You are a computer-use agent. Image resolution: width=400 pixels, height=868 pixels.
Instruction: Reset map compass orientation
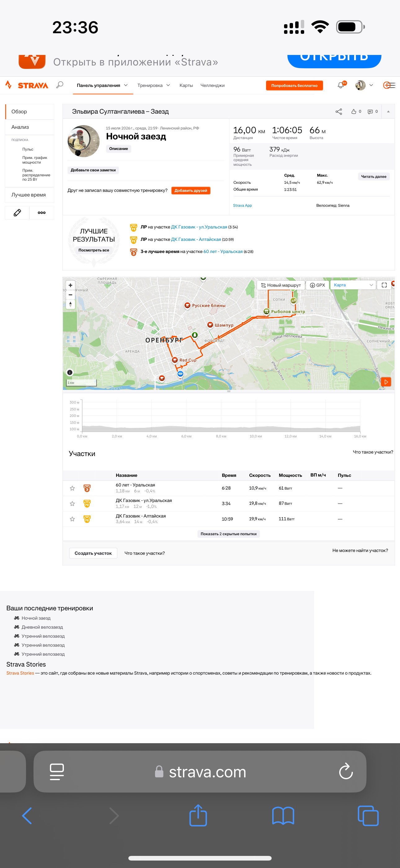tap(70, 304)
